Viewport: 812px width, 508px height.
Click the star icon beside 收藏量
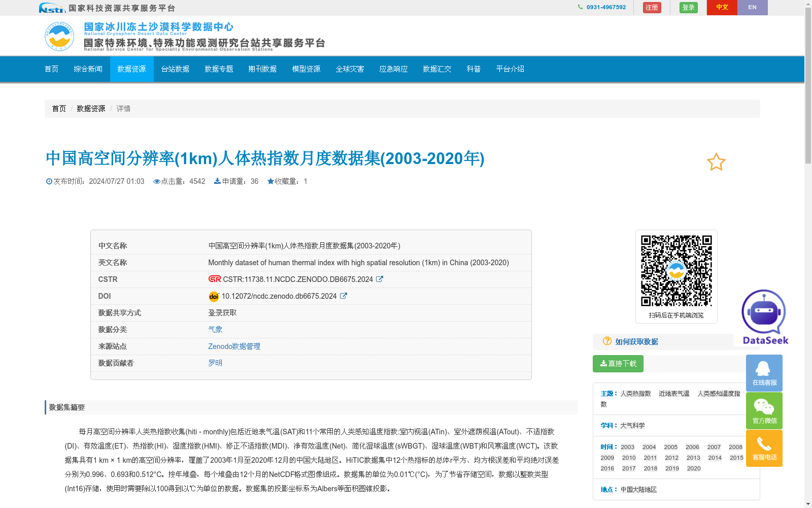pyautogui.click(x=270, y=181)
